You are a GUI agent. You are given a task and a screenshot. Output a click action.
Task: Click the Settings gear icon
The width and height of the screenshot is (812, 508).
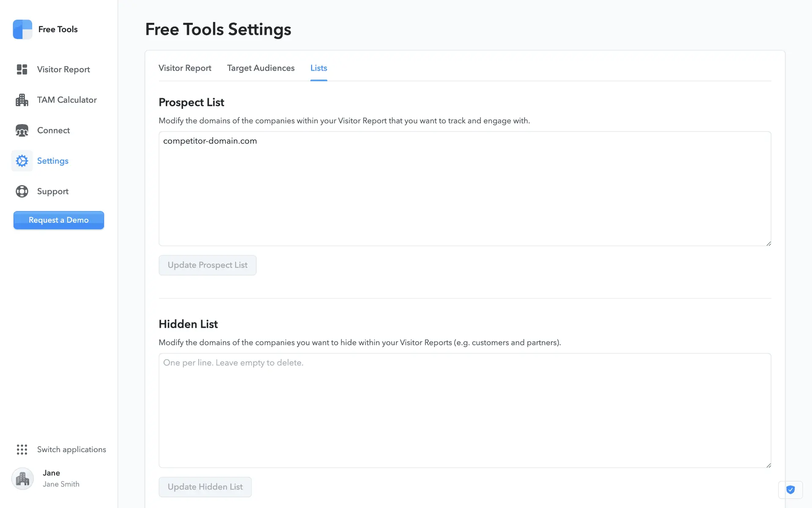pos(22,161)
